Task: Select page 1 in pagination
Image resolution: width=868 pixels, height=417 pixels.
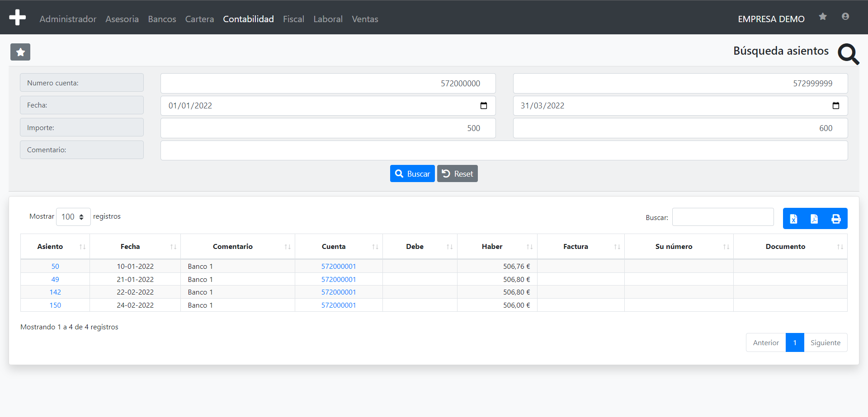Action: click(795, 342)
